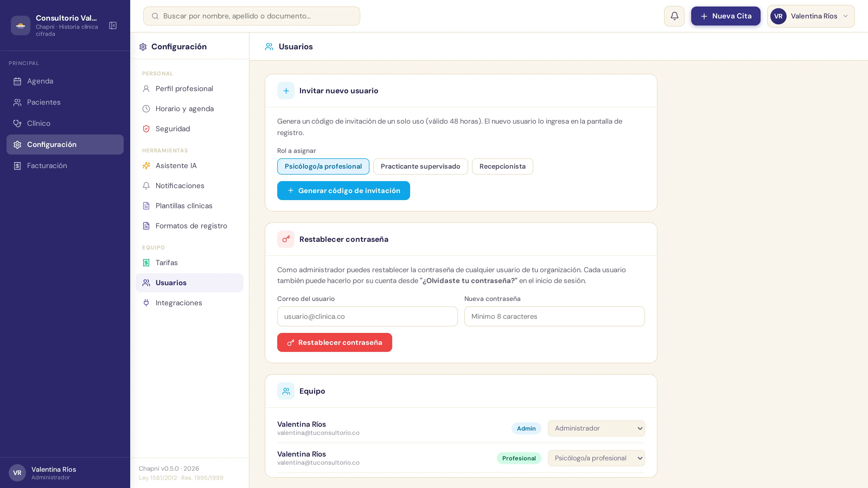Image resolution: width=868 pixels, height=488 pixels.
Task: Click the Correo del usuario field
Action: click(x=367, y=316)
